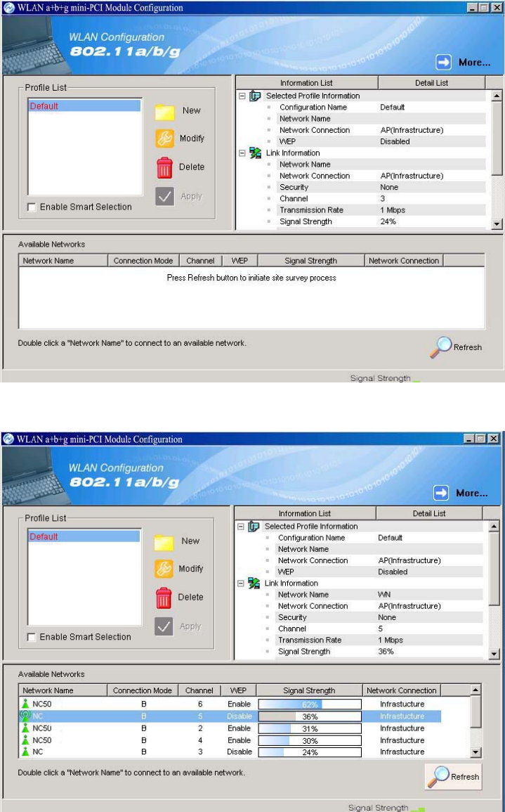Click the station icon of the NC50 channel 4 network
The image size is (505, 812).
coord(25,740)
